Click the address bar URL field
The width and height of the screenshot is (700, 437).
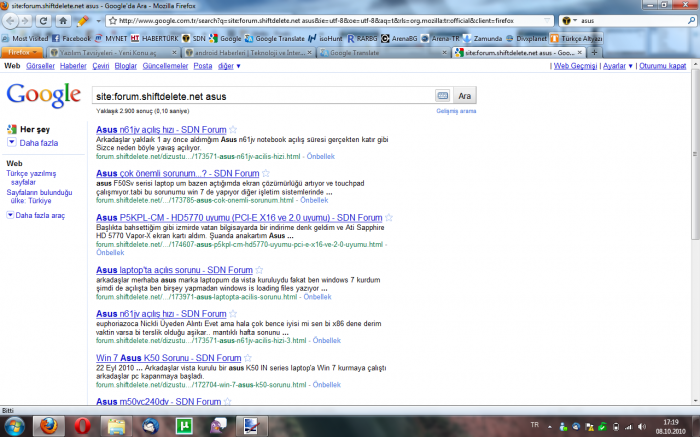pos(330,21)
